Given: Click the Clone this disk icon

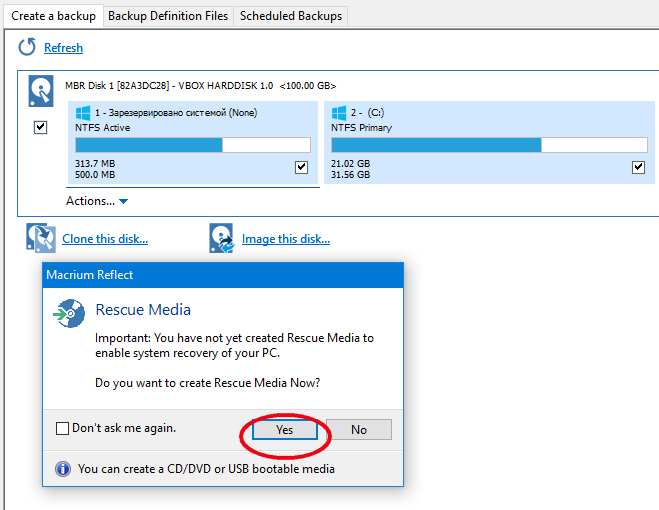Looking at the screenshot, I should (41, 238).
